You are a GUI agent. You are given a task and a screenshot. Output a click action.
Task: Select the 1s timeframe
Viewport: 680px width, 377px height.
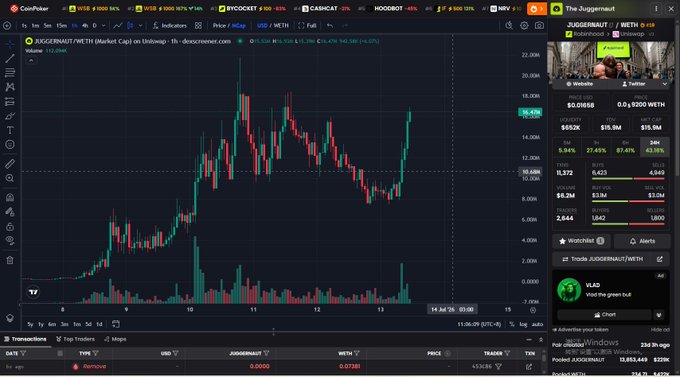24,26
